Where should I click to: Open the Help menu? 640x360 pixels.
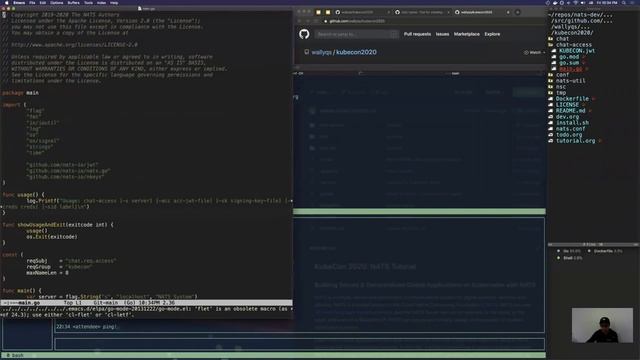(114, 2)
